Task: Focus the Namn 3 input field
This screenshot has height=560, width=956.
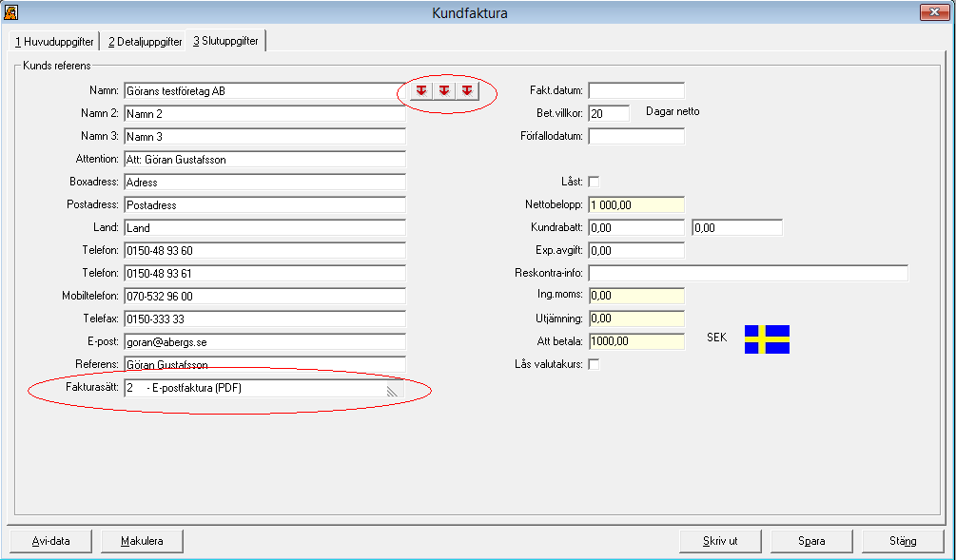Action: point(264,137)
